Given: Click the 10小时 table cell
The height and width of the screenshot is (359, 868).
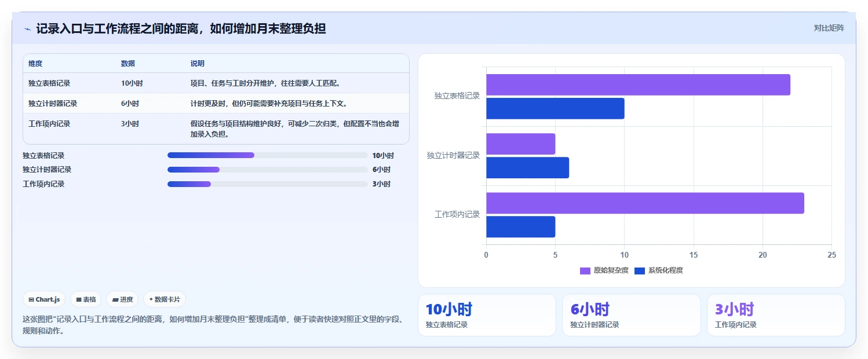Looking at the screenshot, I should [x=132, y=83].
